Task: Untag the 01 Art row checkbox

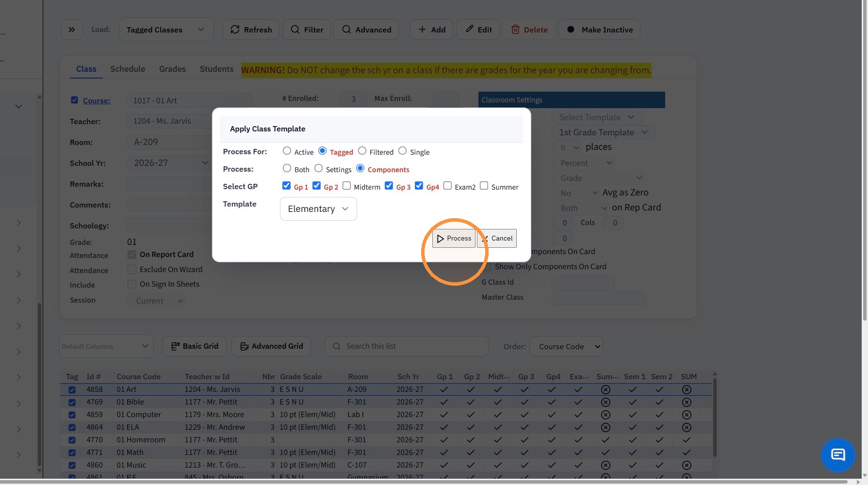Action: pyautogui.click(x=72, y=389)
